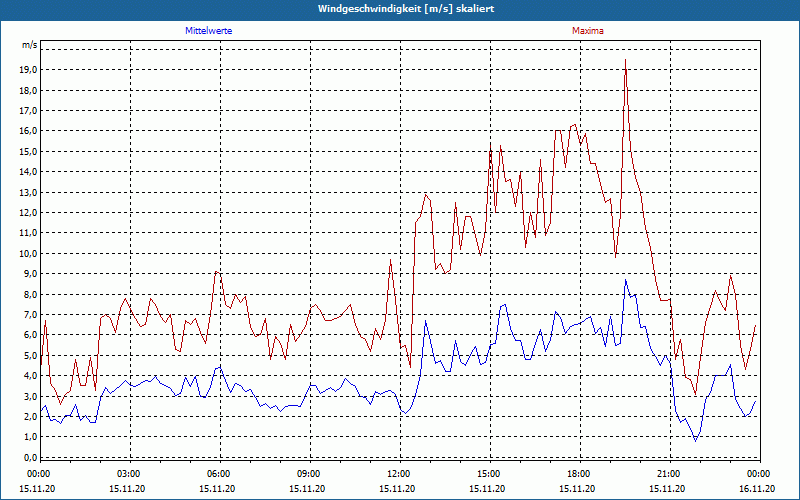The height and width of the screenshot is (500, 800).
Task: Click the '8,0' y-axis value
Action: 31,294
